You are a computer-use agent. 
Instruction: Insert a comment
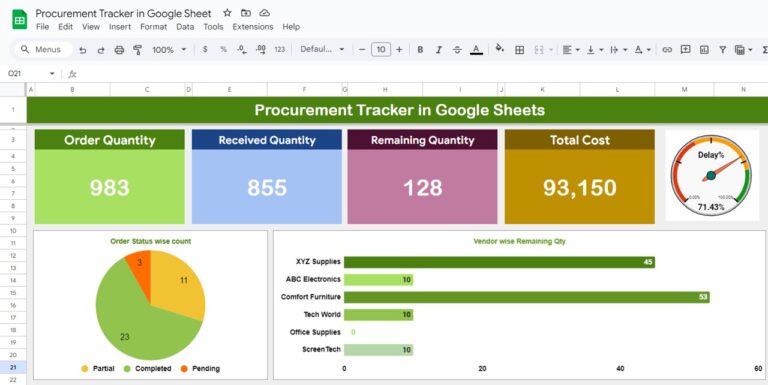[685, 49]
